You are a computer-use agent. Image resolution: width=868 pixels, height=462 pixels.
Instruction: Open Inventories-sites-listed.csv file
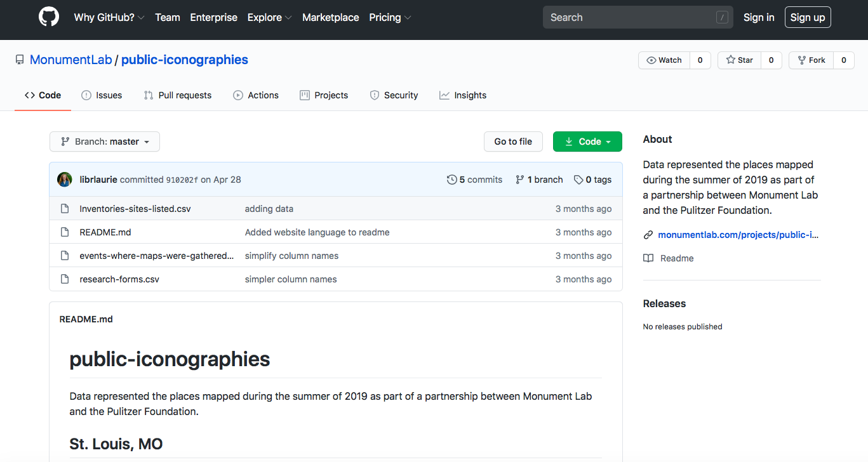(x=135, y=209)
